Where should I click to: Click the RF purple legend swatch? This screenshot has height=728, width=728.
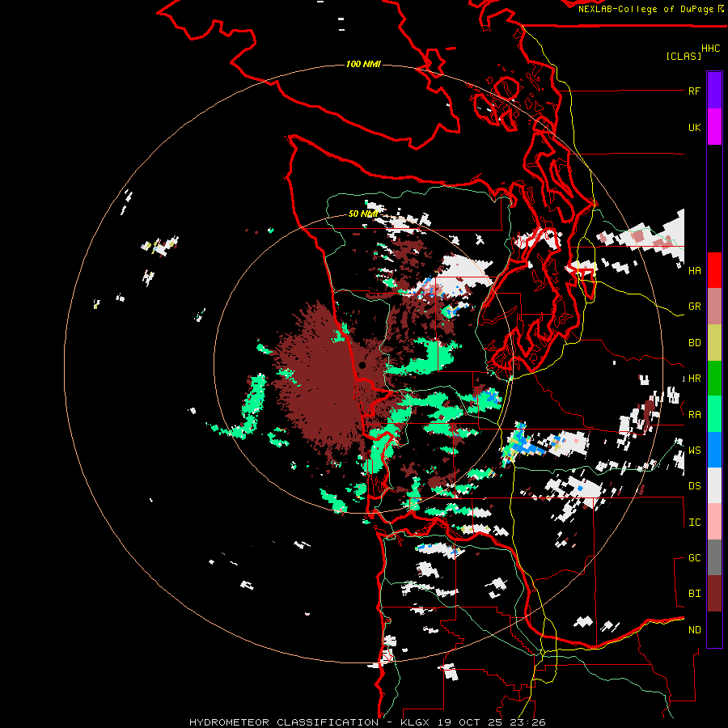[714, 91]
